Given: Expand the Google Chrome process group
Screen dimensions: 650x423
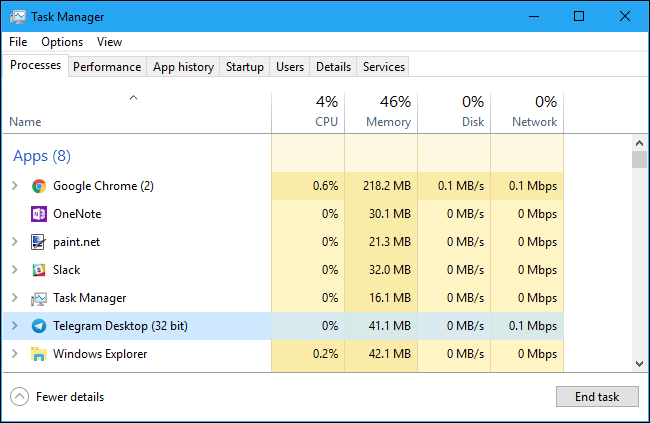Looking at the screenshot, I should 14,186.
